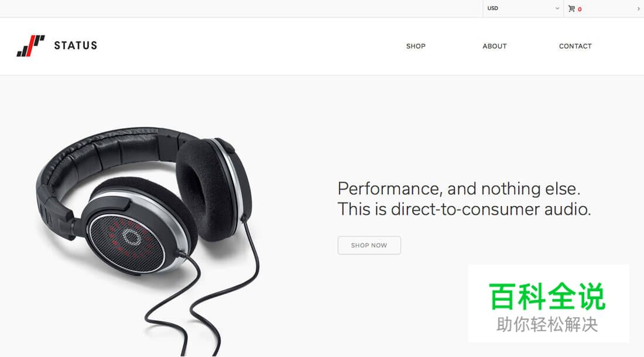Navigate to the CONTACT page
The height and width of the screenshot is (357, 644).
575,46
